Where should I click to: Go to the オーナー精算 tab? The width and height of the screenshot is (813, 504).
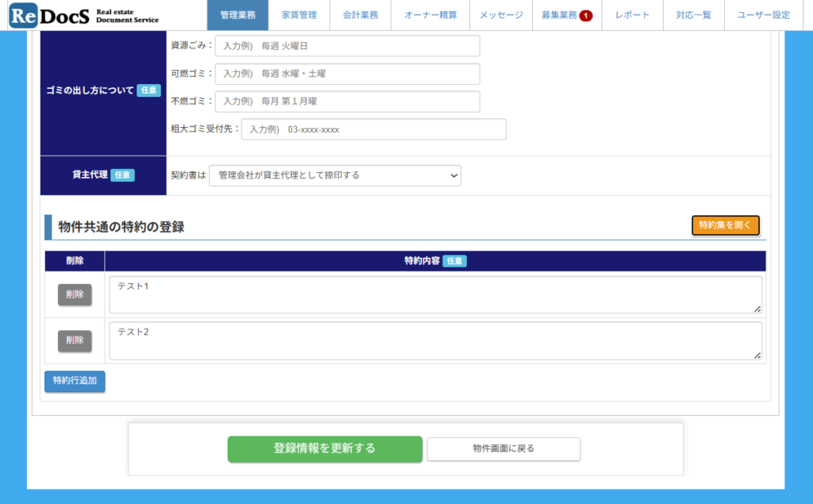click(430, 15)
